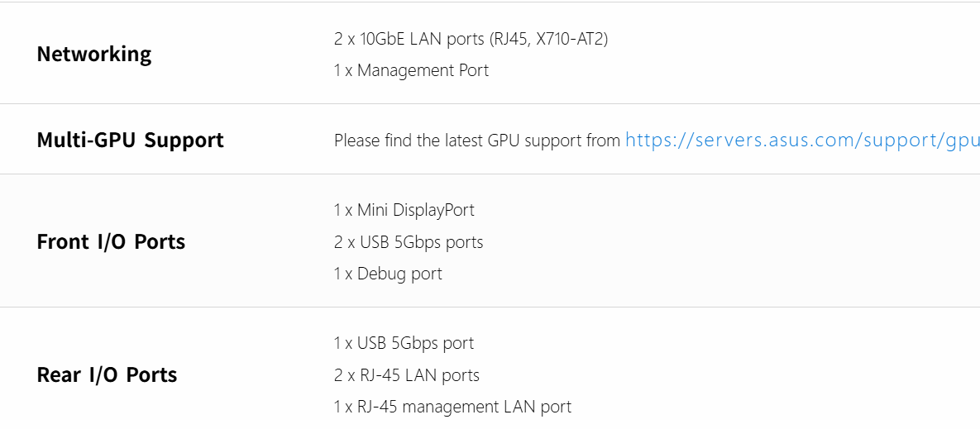980x429 pixels.
Task: Click the Front I/O Ports heading
Action: pyautogui.click(x=111, y=242)
